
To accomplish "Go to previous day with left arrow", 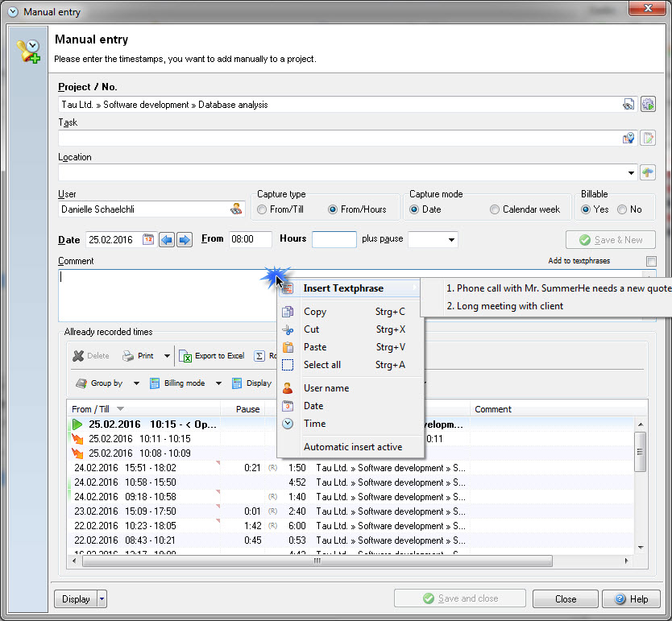I will pos(167,239).
